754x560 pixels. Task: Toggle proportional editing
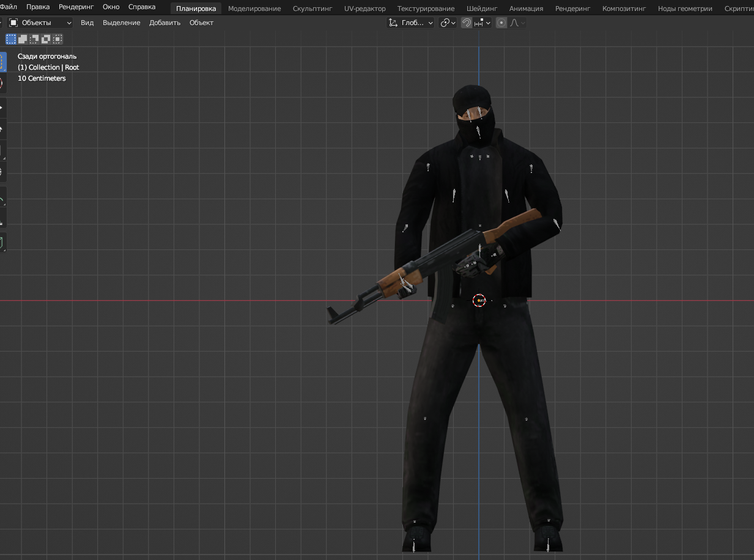pyautogui.click(x=501, y=23)
